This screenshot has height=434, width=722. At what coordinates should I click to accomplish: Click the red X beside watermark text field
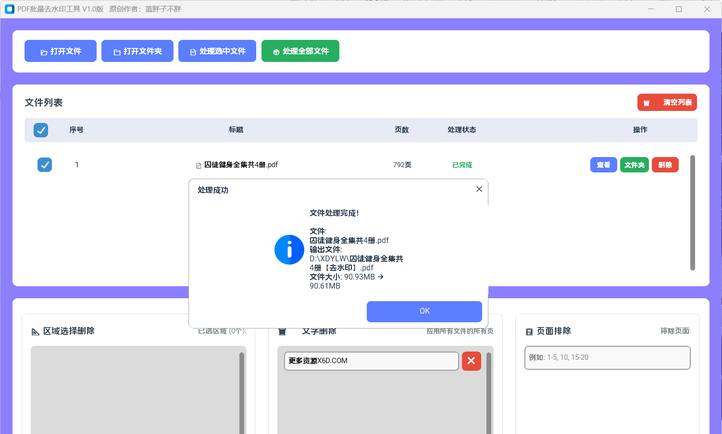click(x=471, y=360)
